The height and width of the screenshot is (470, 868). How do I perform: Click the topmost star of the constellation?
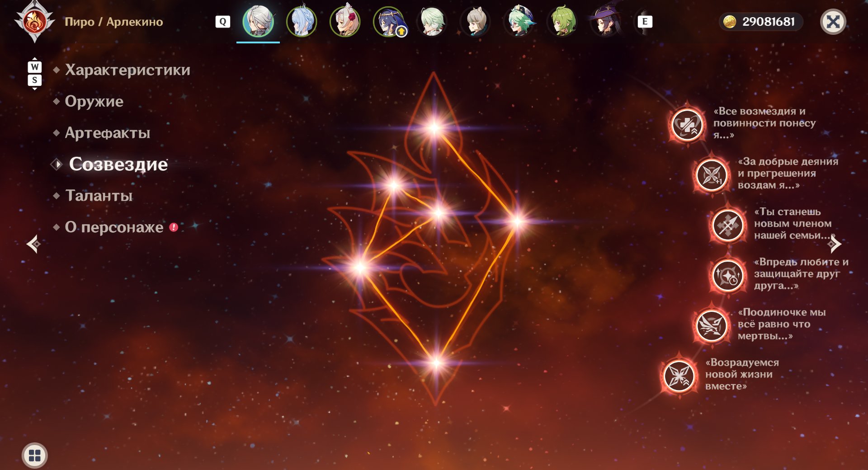click(x=434, y=127)
